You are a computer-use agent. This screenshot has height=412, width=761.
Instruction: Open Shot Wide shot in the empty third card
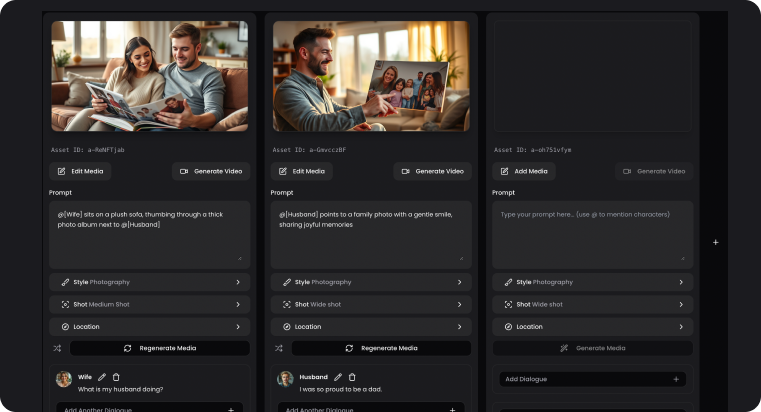pos(592,304)
